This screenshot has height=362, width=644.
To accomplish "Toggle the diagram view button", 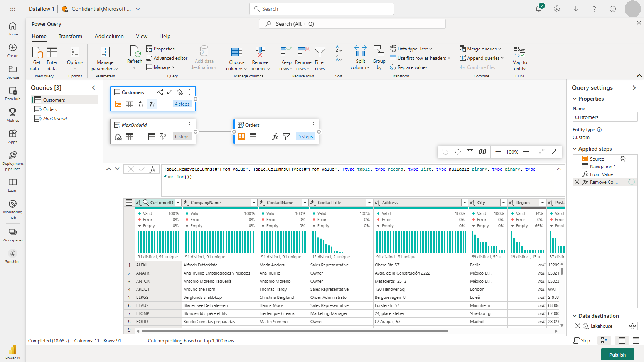I will [x=604, y=340].
